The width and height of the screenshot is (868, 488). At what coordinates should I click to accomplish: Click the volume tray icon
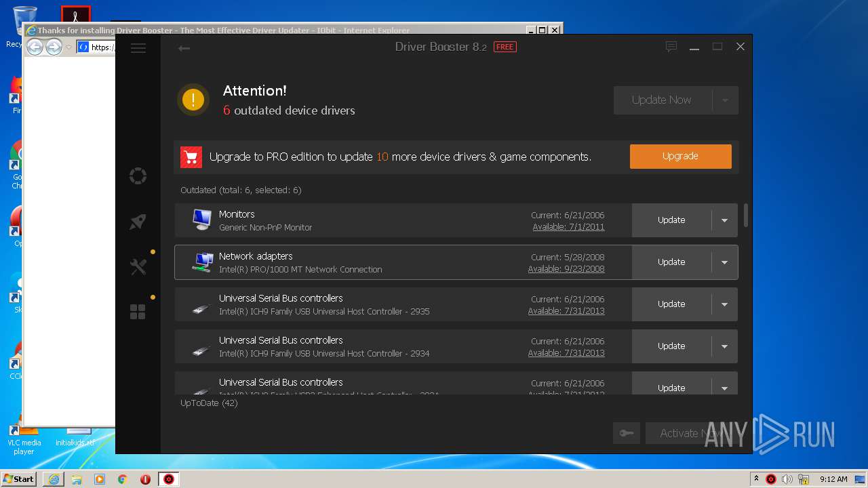pyautogui.click(x=787, y=479)
